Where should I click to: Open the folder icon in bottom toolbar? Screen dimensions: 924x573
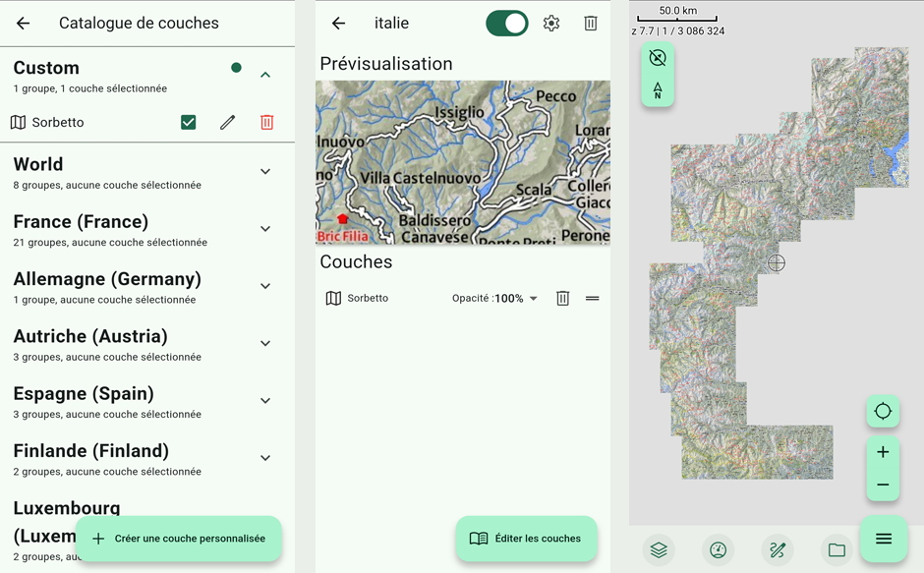click(x=837, y=550)
